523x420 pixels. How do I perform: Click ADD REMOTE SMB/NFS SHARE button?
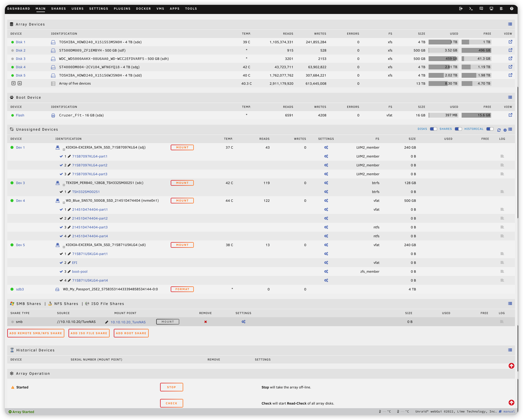[x=36, y=333]
